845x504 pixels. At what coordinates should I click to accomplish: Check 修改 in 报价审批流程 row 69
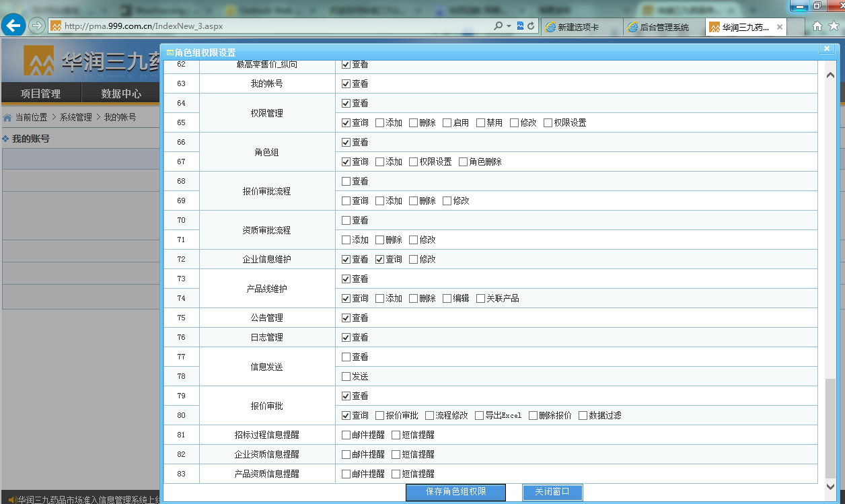point(447,201)
